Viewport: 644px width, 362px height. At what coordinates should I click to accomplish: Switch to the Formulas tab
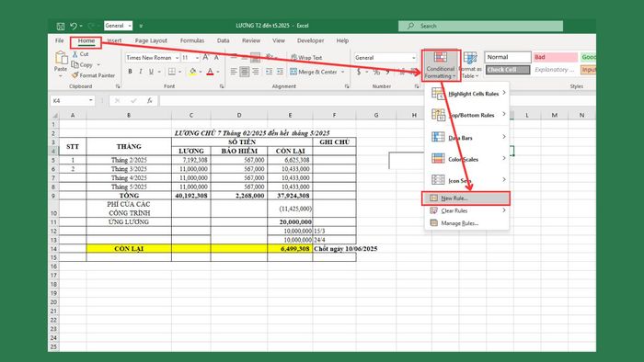(x=191, y=40)
